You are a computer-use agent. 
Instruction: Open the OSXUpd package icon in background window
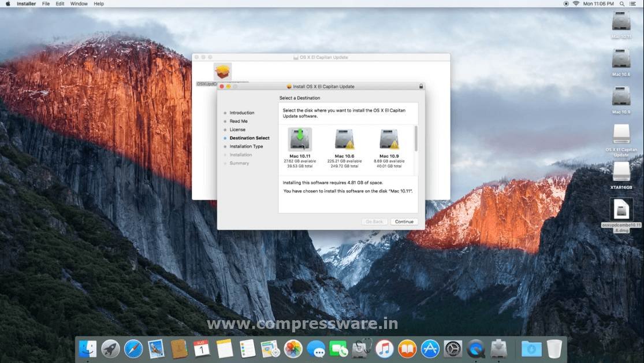click(x=222, y=72)
